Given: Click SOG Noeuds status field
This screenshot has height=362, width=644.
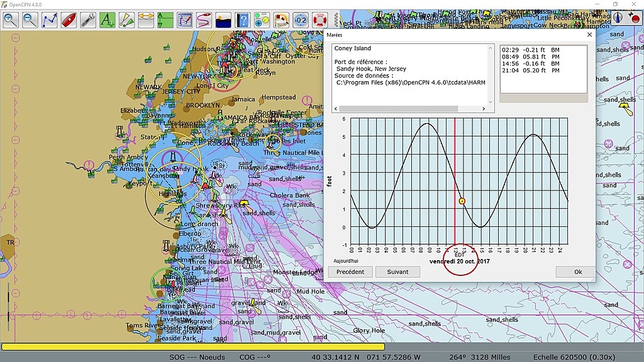Looking at the screenshot, I should [x=197, y=357].
